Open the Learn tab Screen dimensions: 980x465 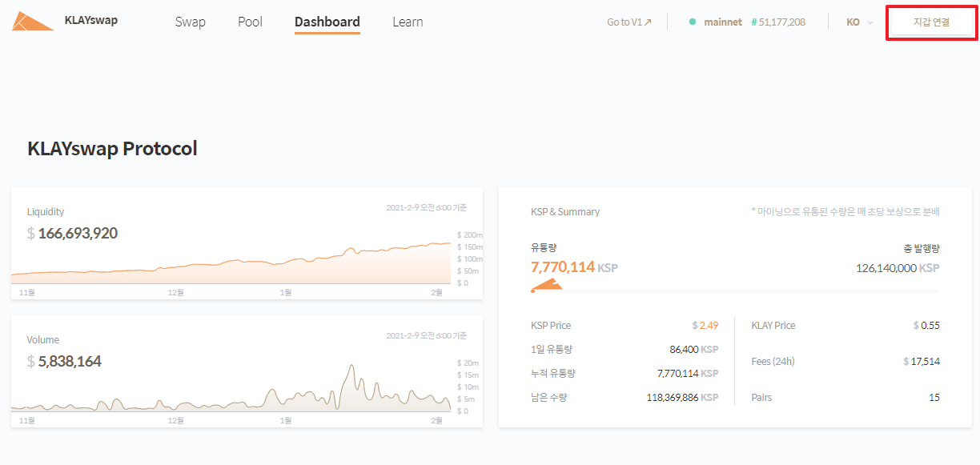click(408, 22)
